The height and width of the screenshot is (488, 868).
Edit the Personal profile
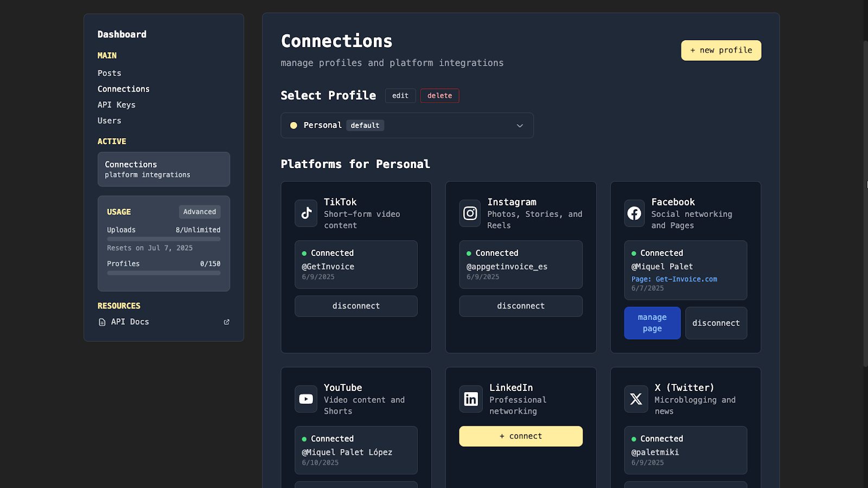400,95
